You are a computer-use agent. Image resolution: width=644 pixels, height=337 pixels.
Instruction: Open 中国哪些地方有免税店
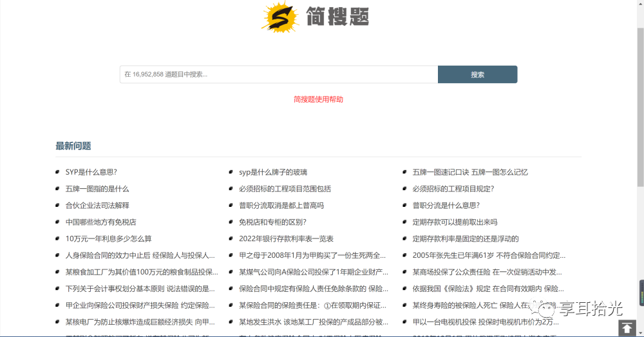point(101,222)
